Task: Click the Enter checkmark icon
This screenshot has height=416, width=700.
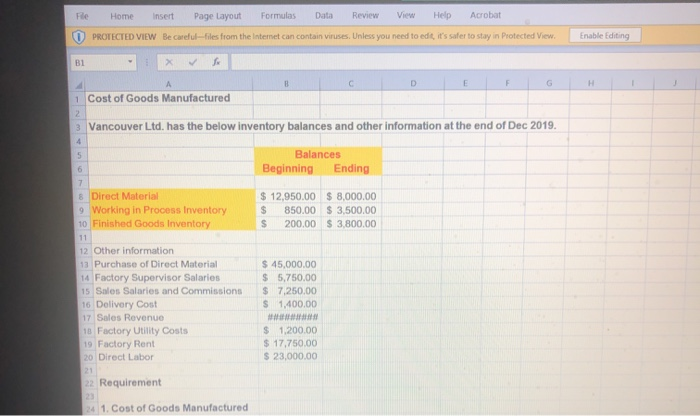Action: click(x=192, y=62)
